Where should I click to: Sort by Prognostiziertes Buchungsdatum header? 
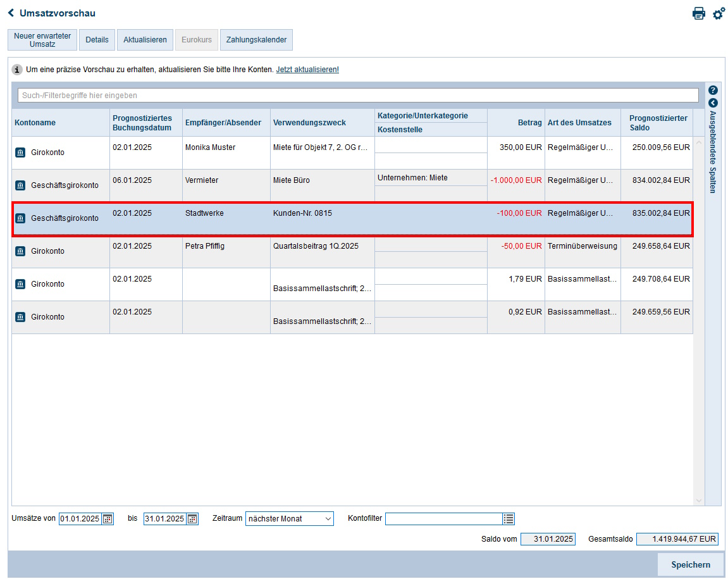[x=145, y=123]
